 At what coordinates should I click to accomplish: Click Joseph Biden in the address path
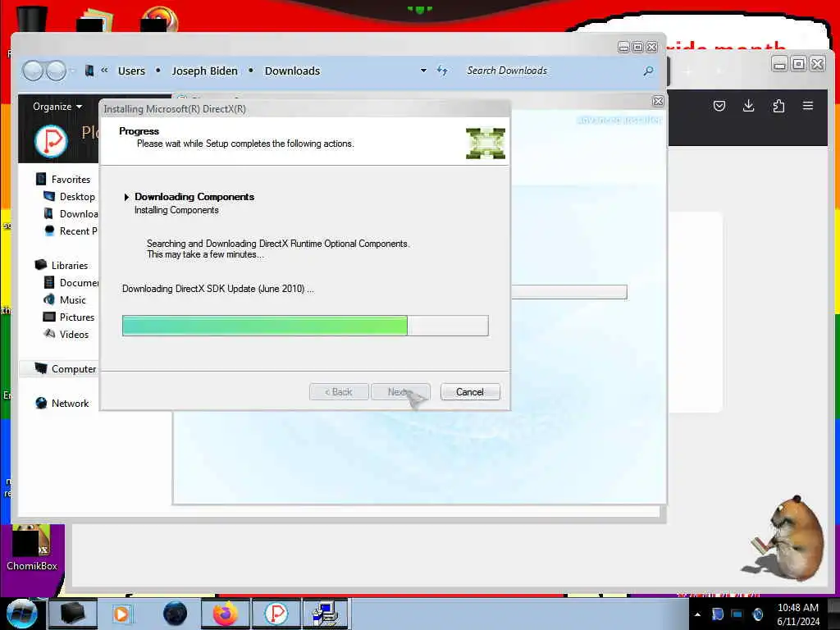[x=204, y=71]
